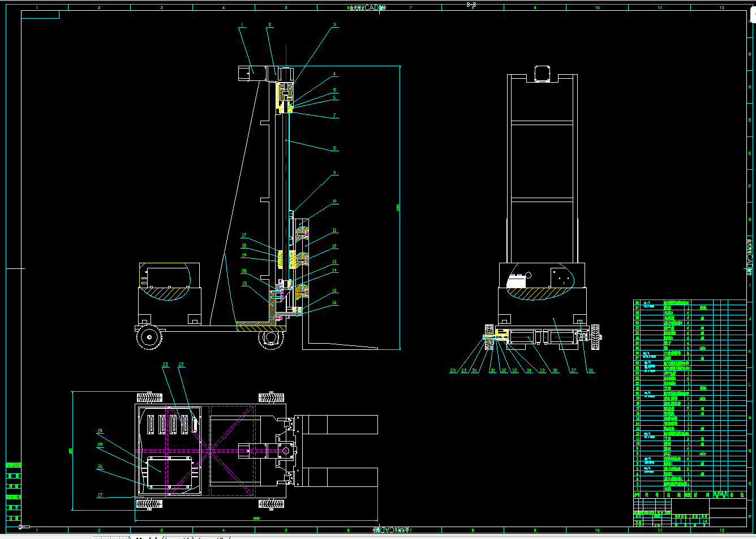Click leader callout number 8
The width and height of the screenshot is (756, 539).
(334, 148)
